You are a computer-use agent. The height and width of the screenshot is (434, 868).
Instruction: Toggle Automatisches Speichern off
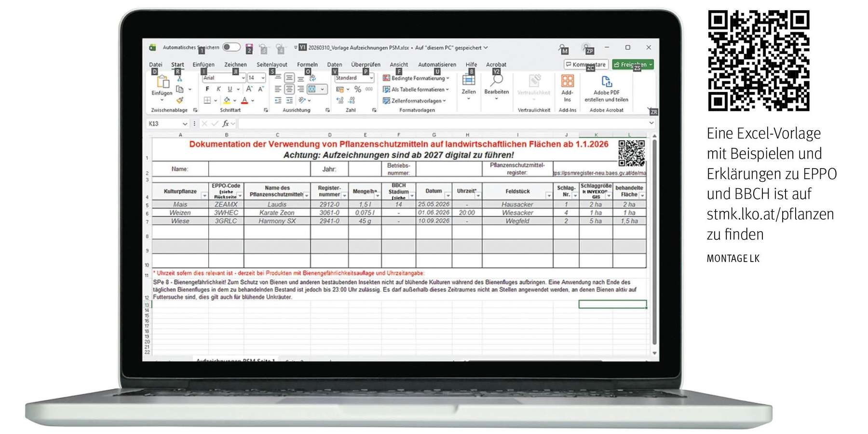click(232, 47)
